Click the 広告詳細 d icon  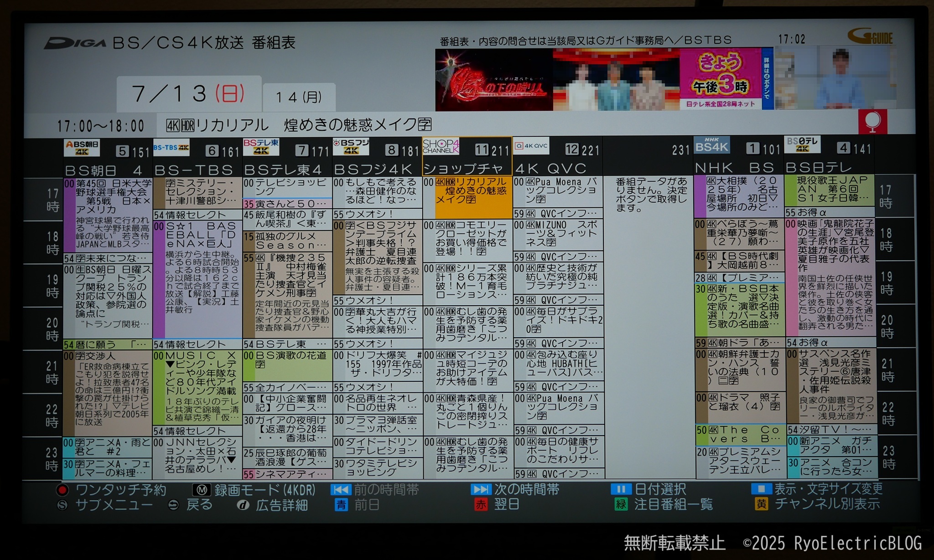(x=243, y=505)
